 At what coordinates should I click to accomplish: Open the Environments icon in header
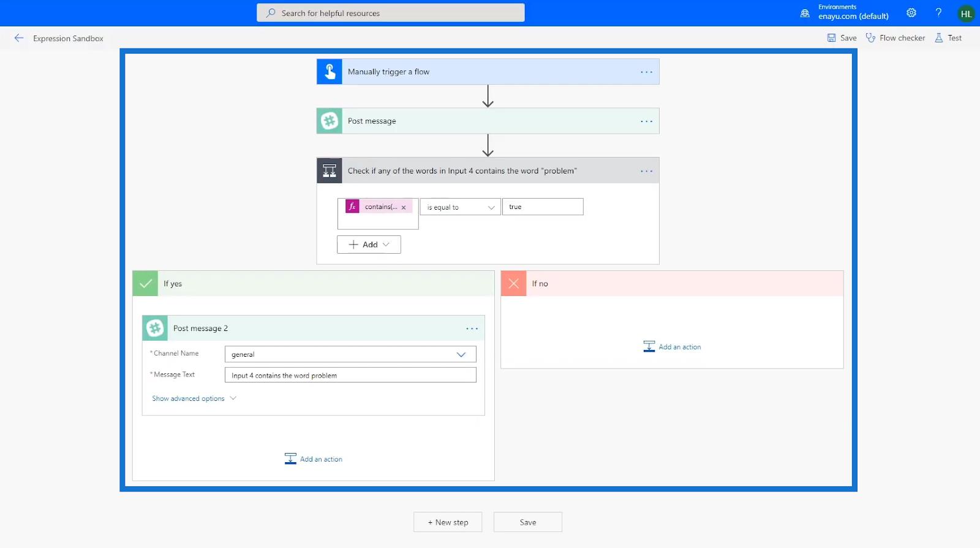pos(805,13)
